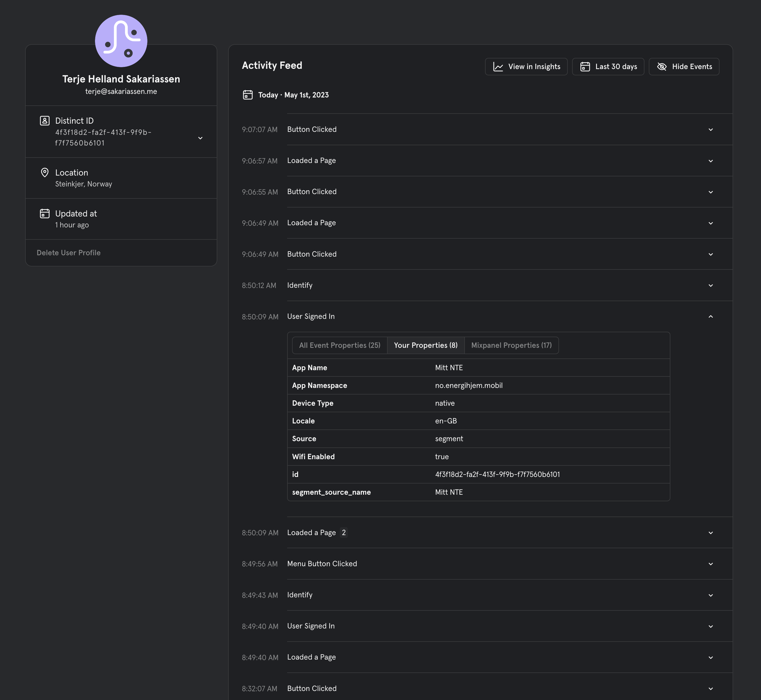Open View in Insights
The image size is (761, 700).
[526, 67]
